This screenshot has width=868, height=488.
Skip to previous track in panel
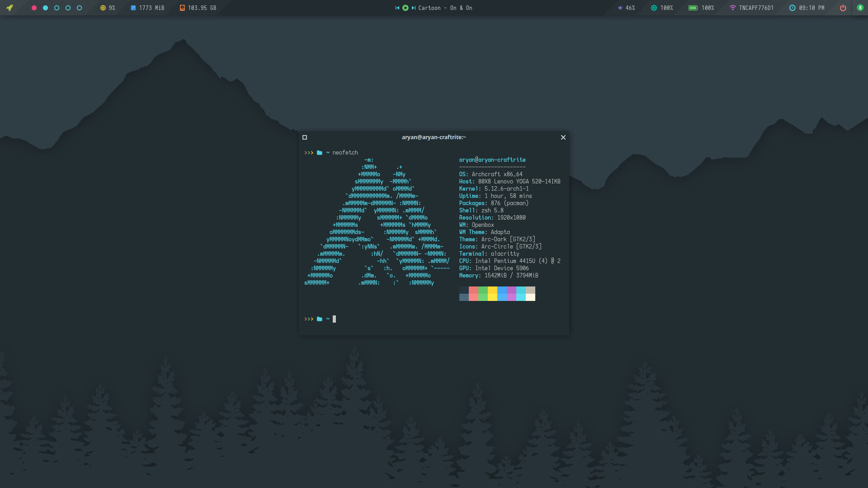click(x=397, y=8)
